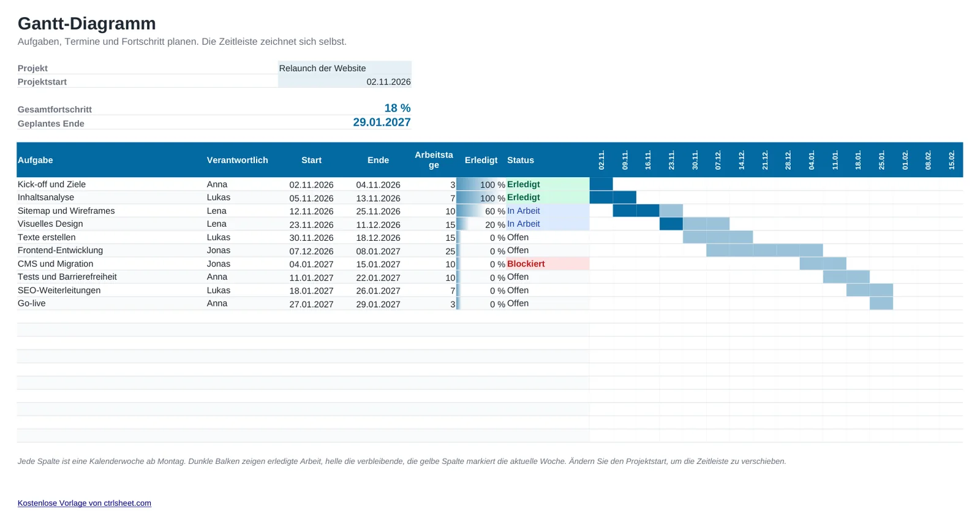
Task: Click the 20 % progress cell
Action: coord(481,224)
